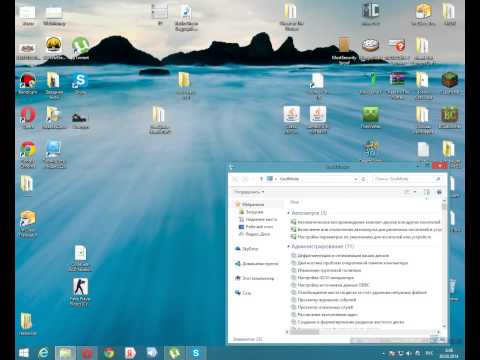Click the Имя column header
Image resolution: width=480 pixels, height=360 pixels.
tap(294, 202)
